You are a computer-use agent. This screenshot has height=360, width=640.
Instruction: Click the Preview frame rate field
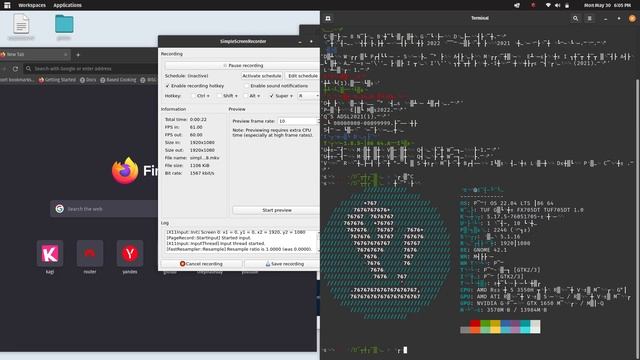click(x=298, y=121)
